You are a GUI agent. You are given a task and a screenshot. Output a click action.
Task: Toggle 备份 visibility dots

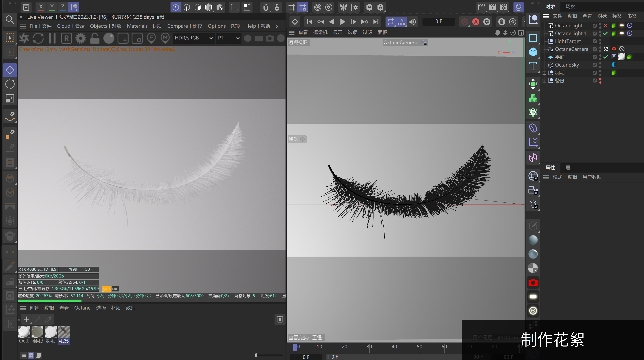[600, 81]
